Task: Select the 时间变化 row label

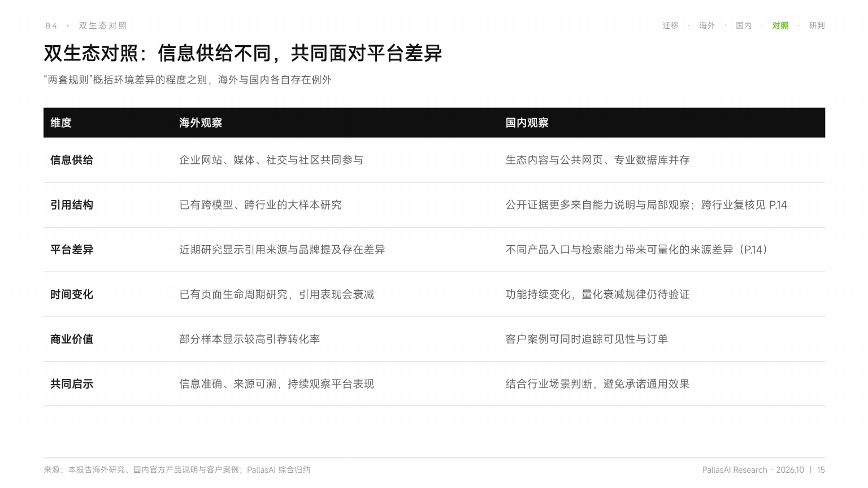Action: 72,294
